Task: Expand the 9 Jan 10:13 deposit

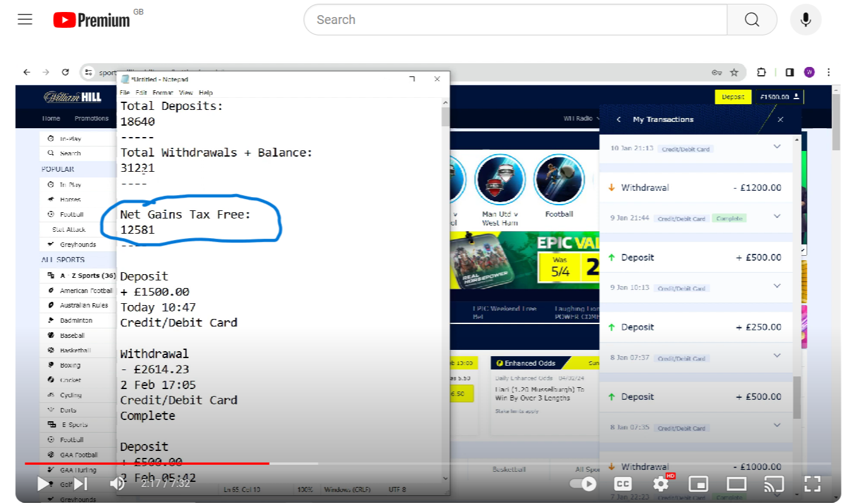Action: pos(777,286)
